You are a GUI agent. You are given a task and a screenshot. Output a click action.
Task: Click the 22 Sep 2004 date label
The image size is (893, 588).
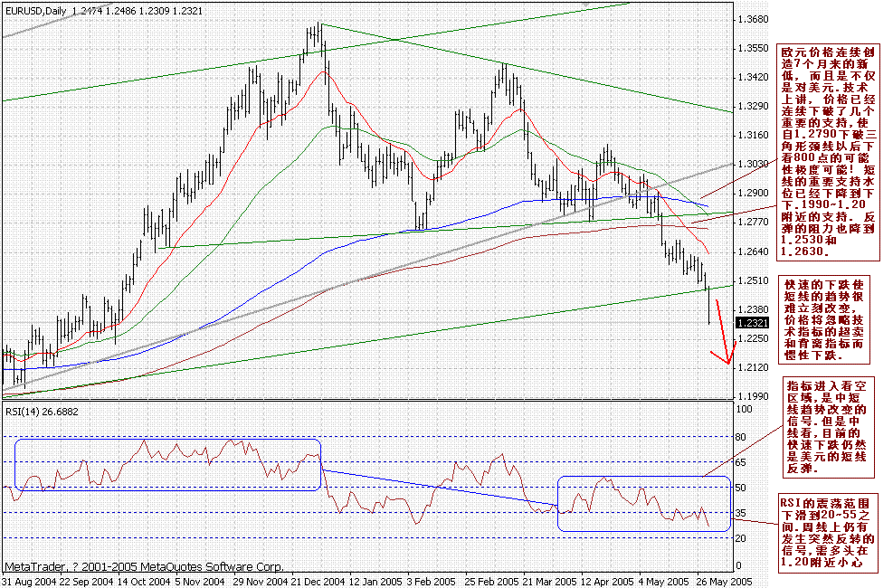(x=85, y=583)
